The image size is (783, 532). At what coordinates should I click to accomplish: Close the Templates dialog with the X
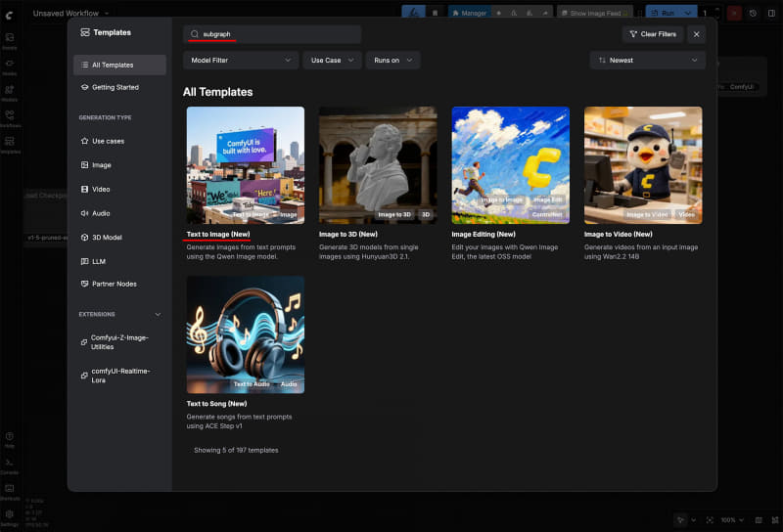696,34
